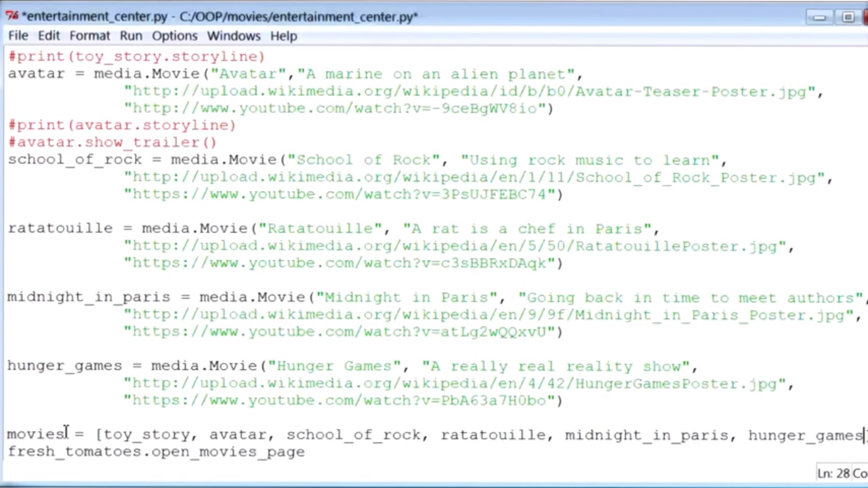The width and height of the screenshot is (868, 488).
Task: Open the Help menu
Action: coord(283,36)
